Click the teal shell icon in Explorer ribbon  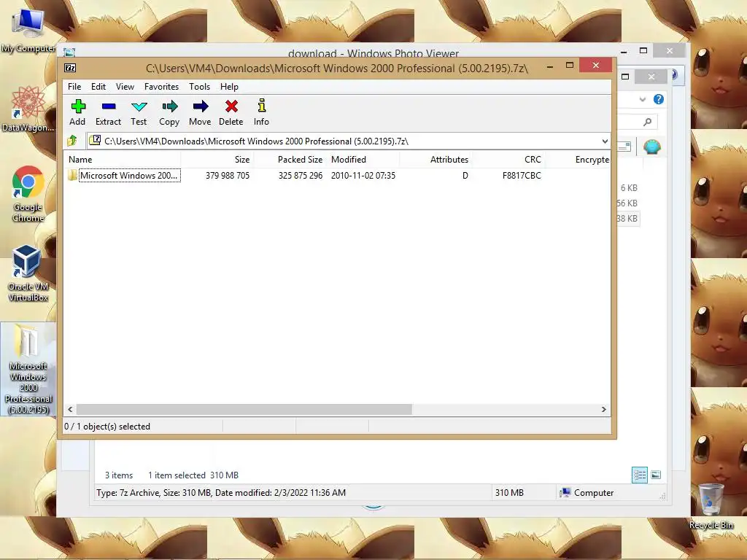point(651,147)
